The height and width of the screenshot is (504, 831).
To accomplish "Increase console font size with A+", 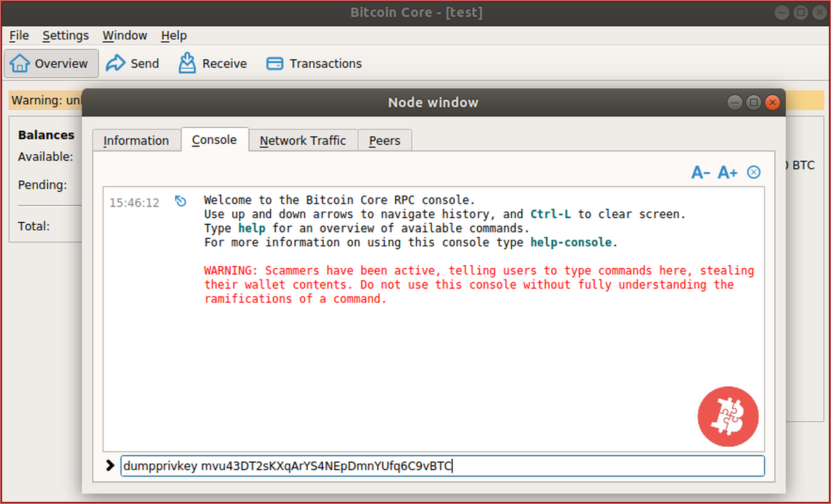I will pos(728,172).
